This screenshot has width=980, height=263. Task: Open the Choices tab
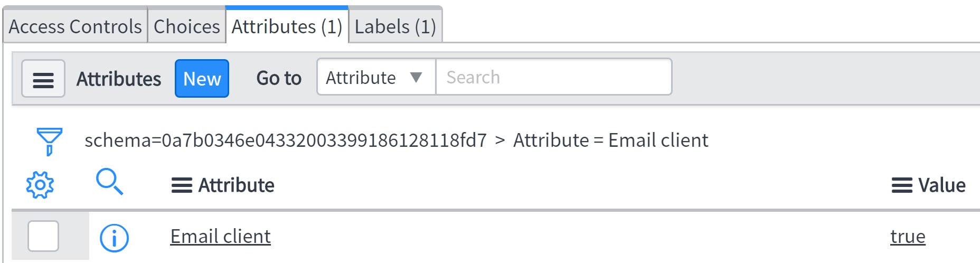click(x=186, y=26)
